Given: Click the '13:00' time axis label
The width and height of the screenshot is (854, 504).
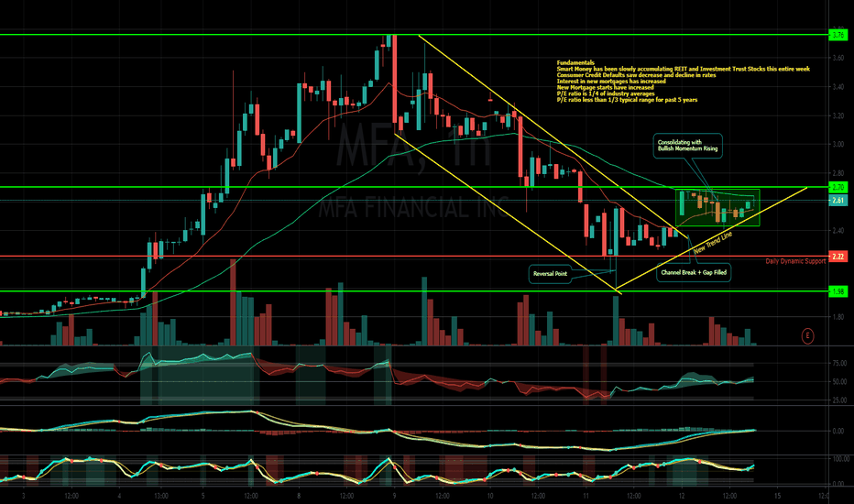Looking at the screenshot, I should (160, 496).
